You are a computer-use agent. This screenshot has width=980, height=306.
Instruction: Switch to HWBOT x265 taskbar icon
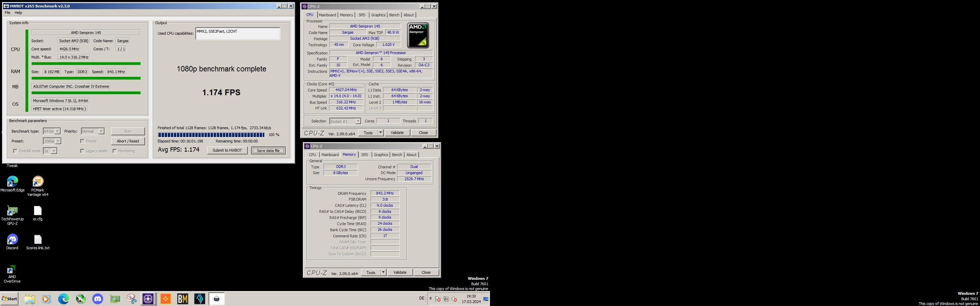216,299
